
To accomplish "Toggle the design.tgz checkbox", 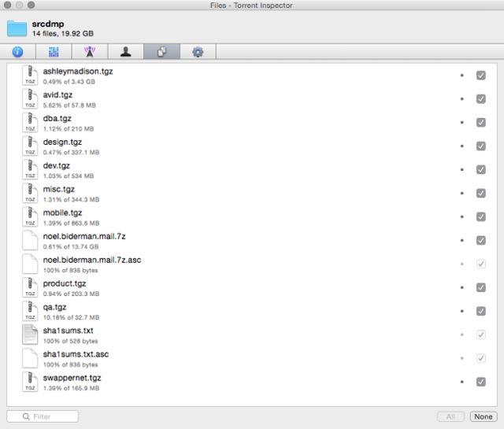I will coord(481,146).
